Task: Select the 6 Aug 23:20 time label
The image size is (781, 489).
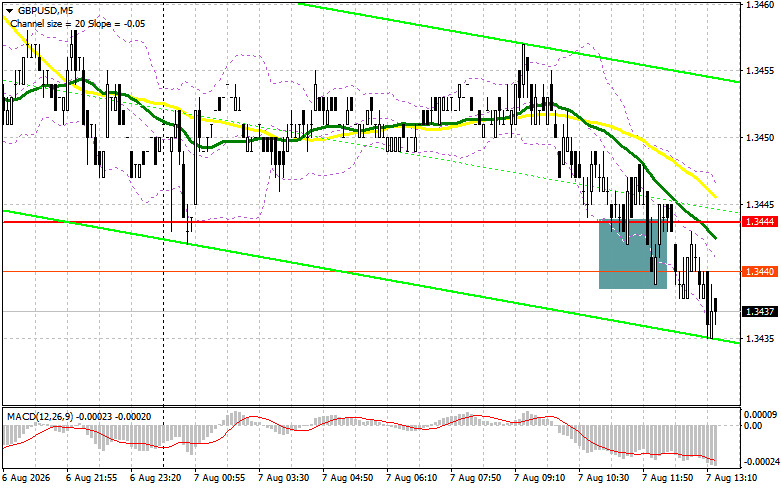Action: (156, 478)
